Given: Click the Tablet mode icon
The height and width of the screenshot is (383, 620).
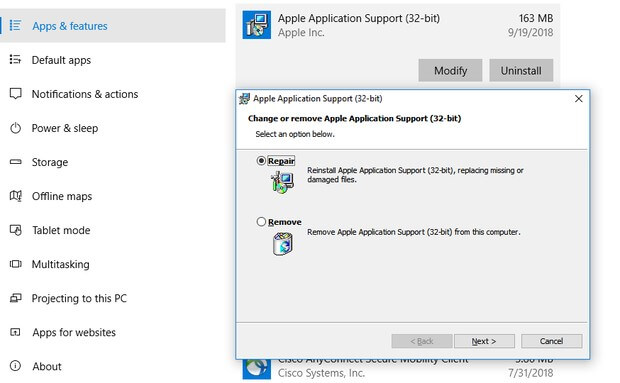Looking at the screenshot, I should pyautogui.click(x=15, y=230).
